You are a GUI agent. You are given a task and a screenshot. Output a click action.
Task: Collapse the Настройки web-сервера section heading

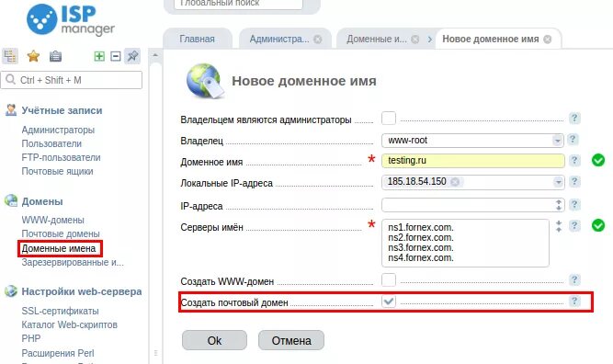pyautogui.click(x=82, y=291)
